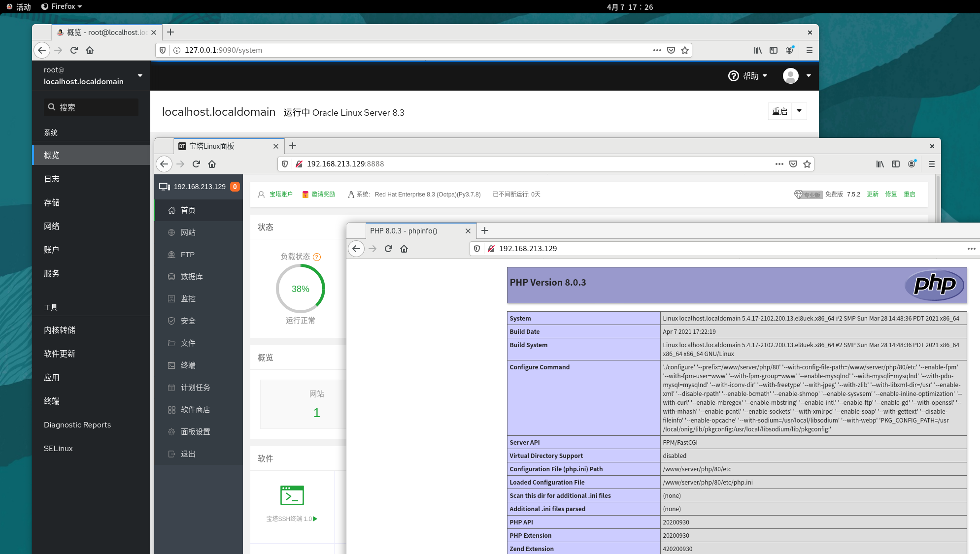Open Diagnostic Reports in the Cockpit sidebar
This screenshot has width=980, height=554.
77,424
